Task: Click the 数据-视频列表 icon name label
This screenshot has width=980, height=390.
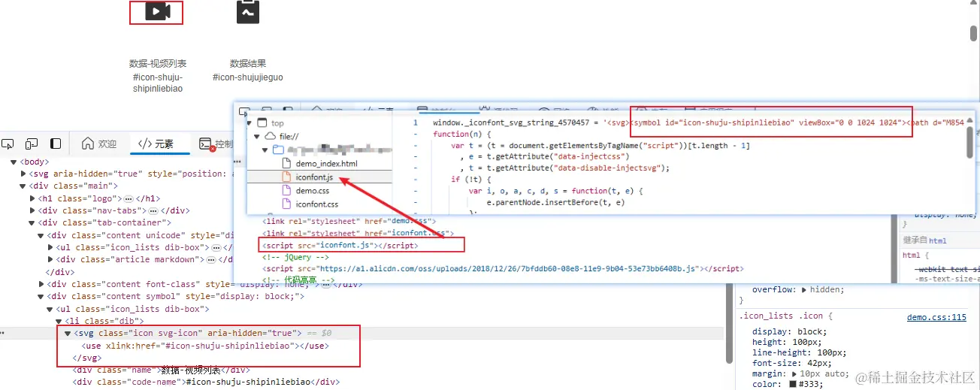Action: tap(158, 64)
